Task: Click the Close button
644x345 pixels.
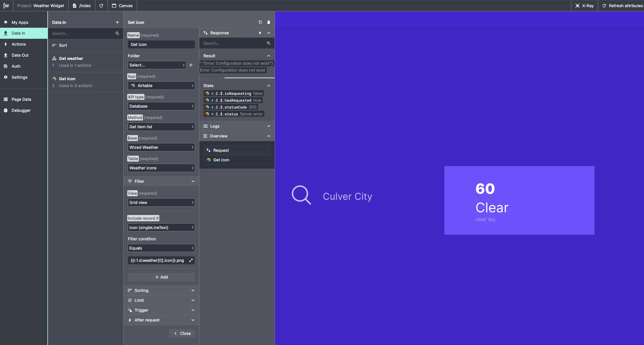Action: (x=182, y=333)
